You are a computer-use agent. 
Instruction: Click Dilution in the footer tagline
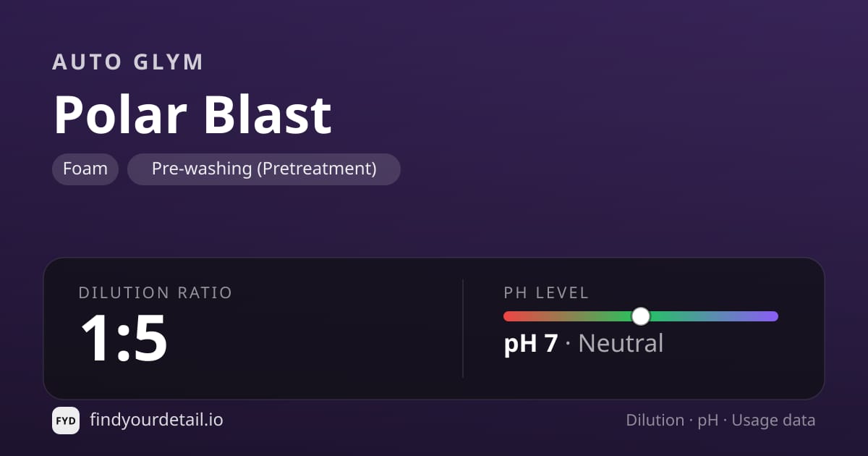pos(655,421)
